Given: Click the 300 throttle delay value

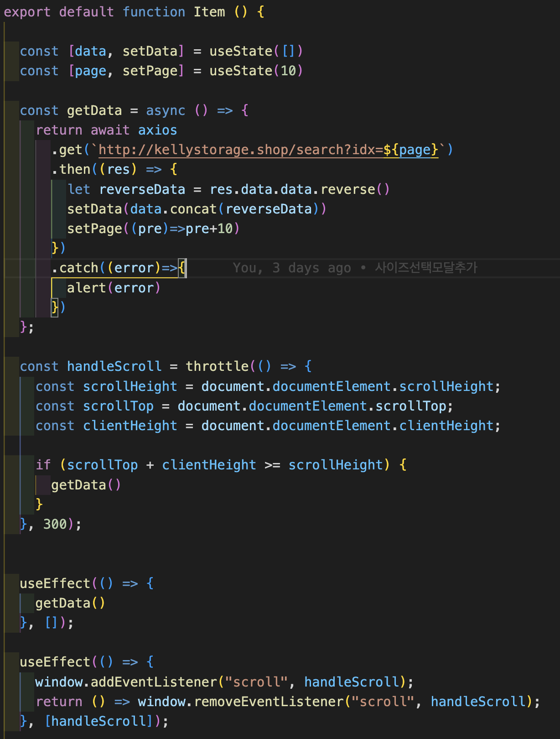Looking at the screenshot, I should (55, 524).
